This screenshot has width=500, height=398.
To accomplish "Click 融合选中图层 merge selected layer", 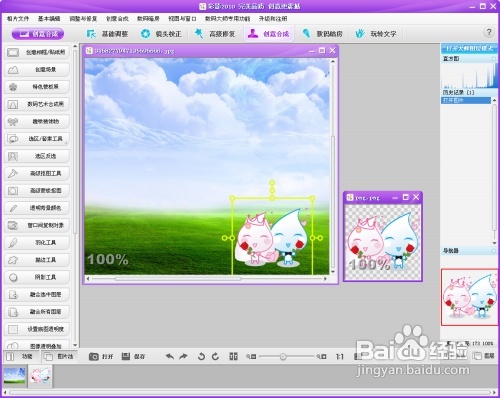I will (37, 295).
